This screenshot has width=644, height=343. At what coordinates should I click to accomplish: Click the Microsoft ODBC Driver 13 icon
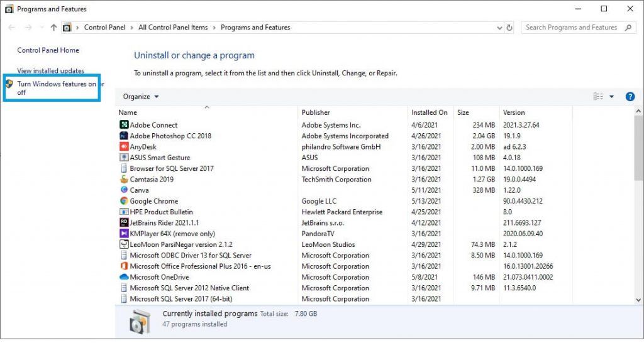(x=124, y=255)
